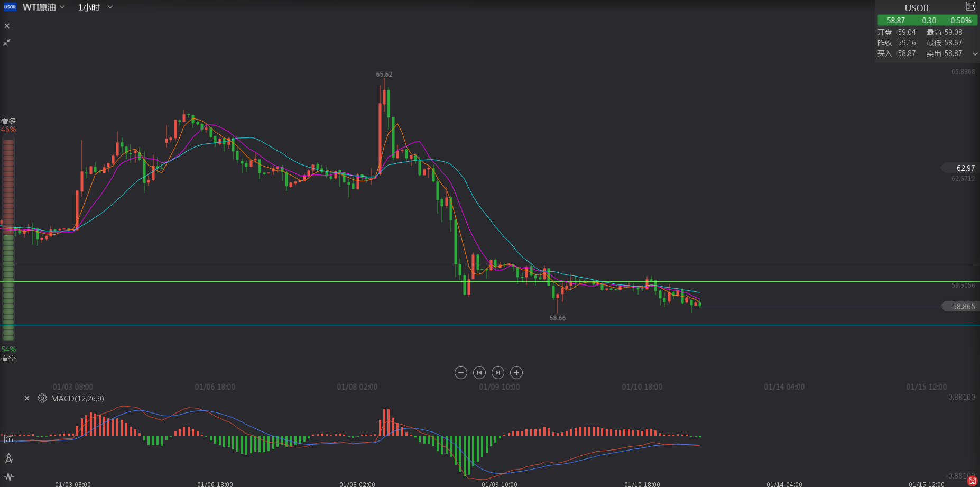Jump to the earliest candles on the chart

pyautogui.click(x=479, y=373)
